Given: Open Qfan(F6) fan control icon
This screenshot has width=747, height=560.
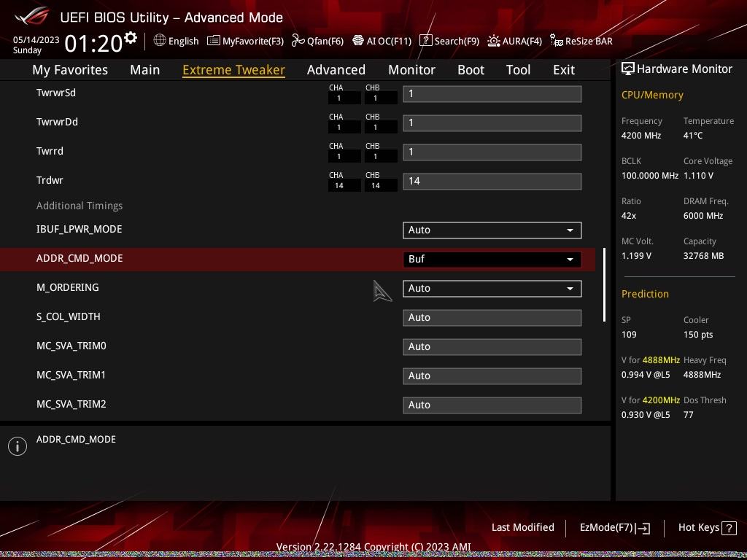Looking at the screenshot, I should pos(298,41).
